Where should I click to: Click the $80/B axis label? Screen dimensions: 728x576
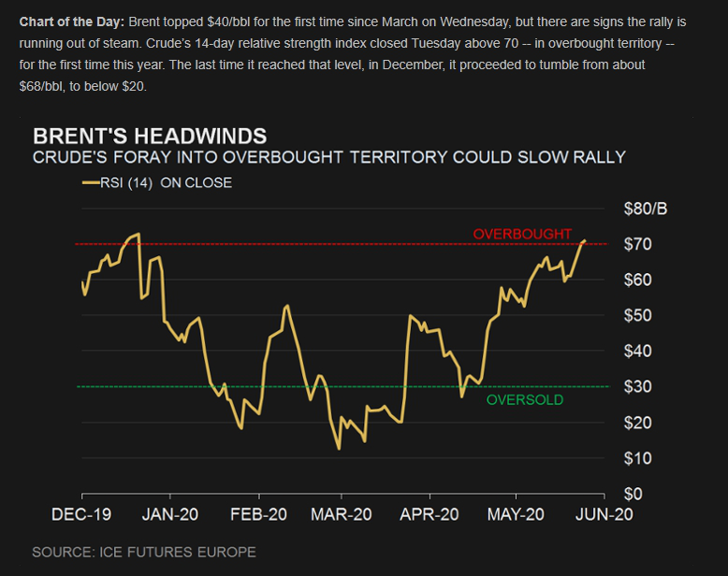[x=646, y=209]
